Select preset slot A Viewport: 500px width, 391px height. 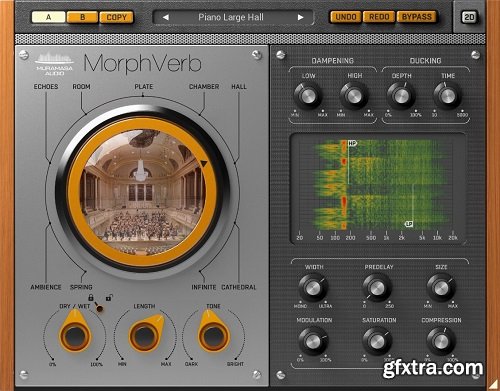click(x=48, y=17)
